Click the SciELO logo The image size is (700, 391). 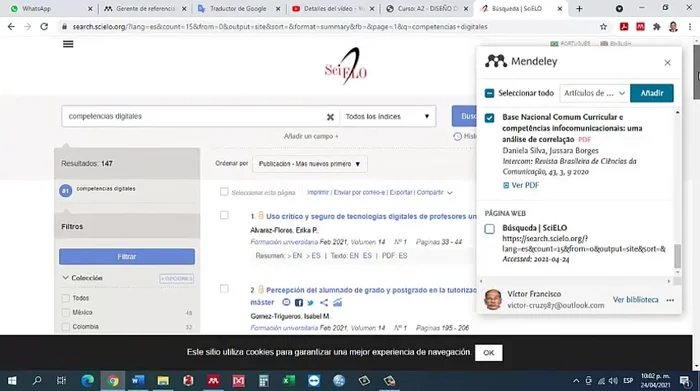point(346,66)
